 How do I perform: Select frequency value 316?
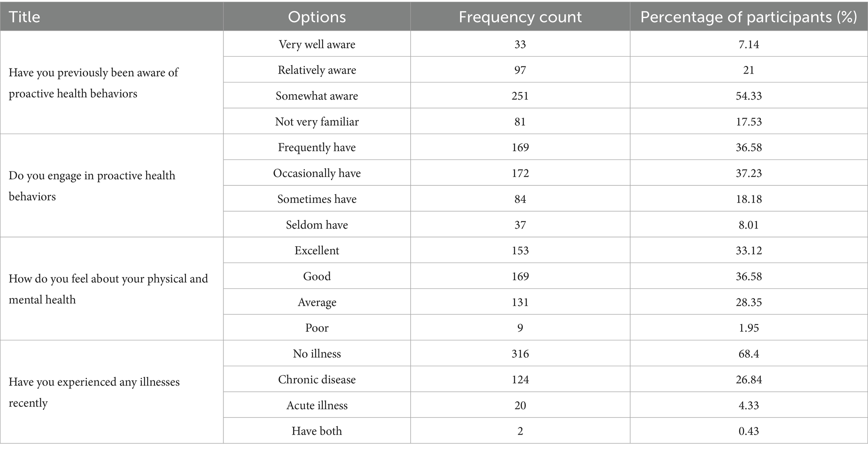[x=520, y=353]
